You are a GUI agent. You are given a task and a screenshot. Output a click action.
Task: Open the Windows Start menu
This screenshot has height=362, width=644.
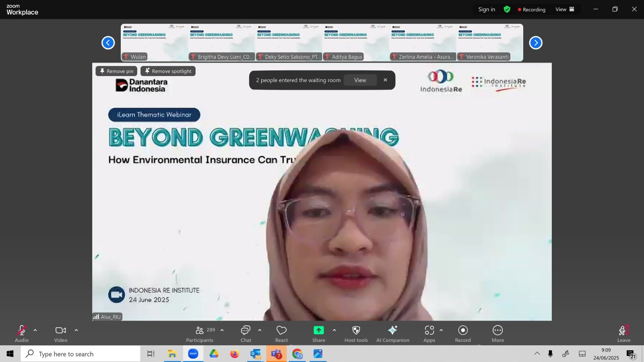(10, 354)
